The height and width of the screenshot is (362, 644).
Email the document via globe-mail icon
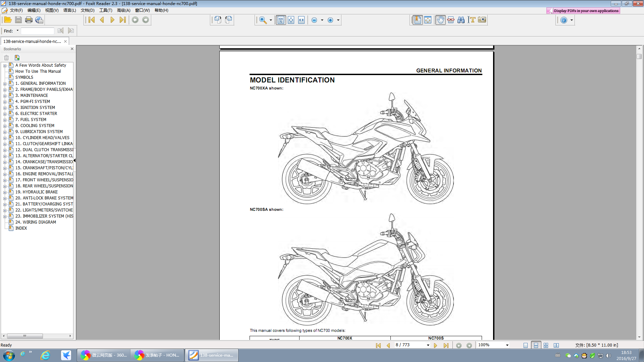point(39,20)
